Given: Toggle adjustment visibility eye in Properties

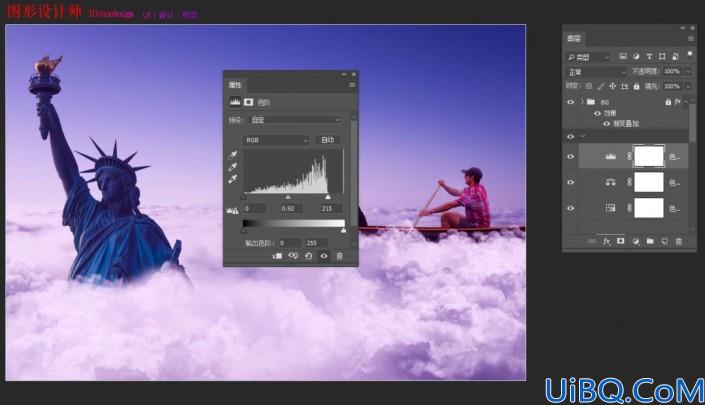Looking at the screenshot, I should [324, 256].
